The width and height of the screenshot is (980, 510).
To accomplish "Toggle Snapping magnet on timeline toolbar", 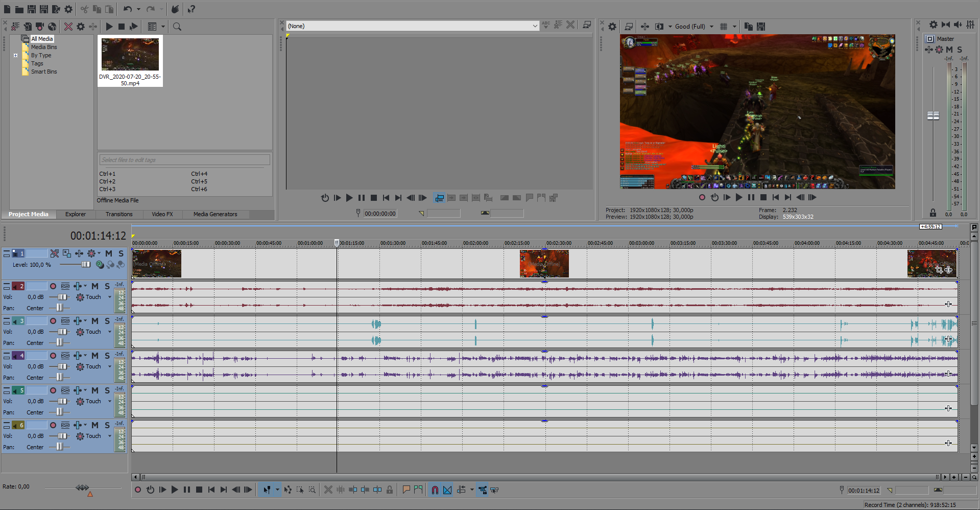I will pos(435,490).
